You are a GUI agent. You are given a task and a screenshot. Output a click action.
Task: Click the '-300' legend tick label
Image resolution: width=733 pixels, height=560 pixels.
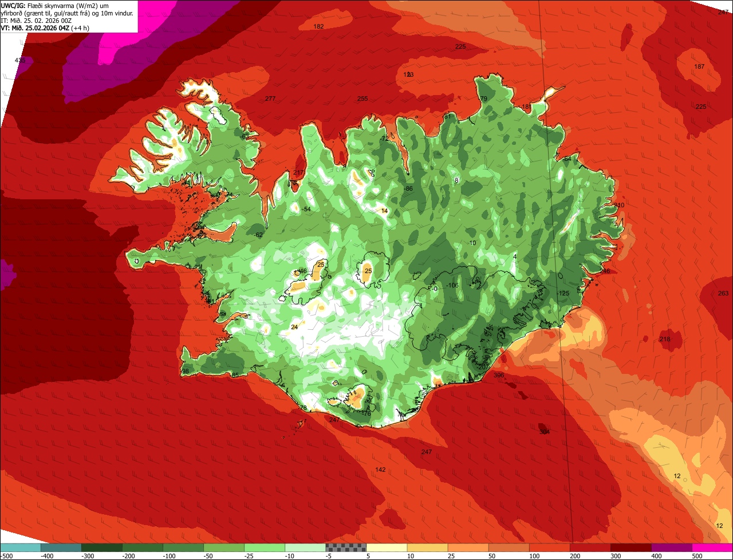[87, 555]
